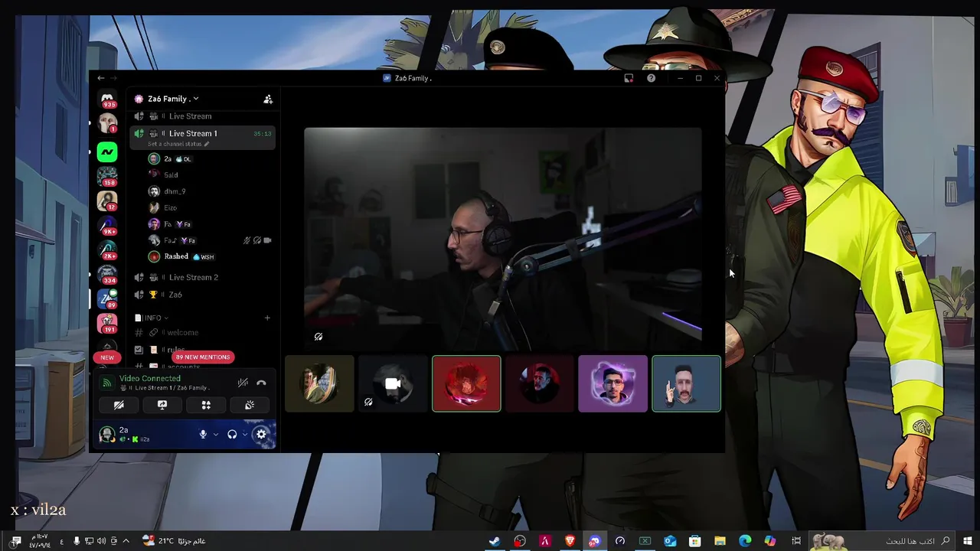Start an activity from voice panel
Image resolution: width=980 pixels, height=551 pixels.
(206, 405)
